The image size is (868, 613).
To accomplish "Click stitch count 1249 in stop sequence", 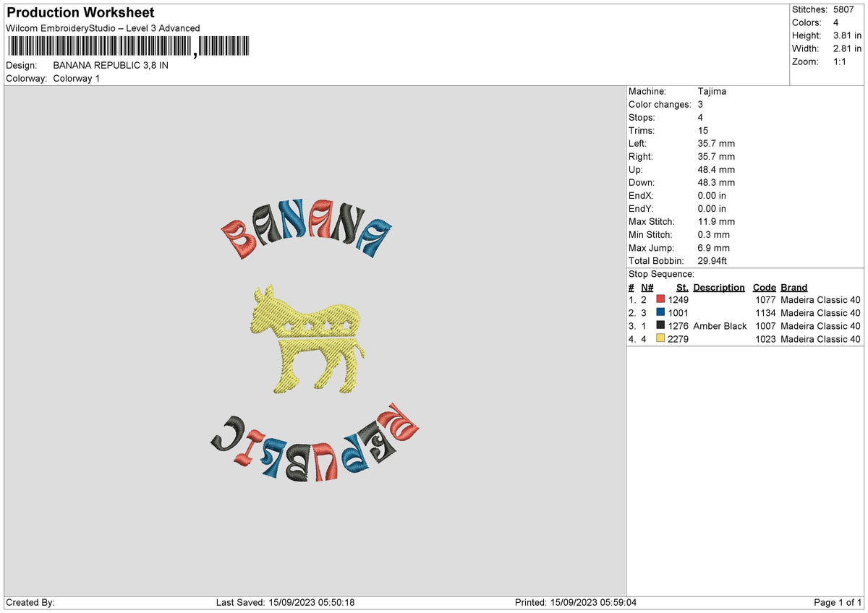I will 678,299.
